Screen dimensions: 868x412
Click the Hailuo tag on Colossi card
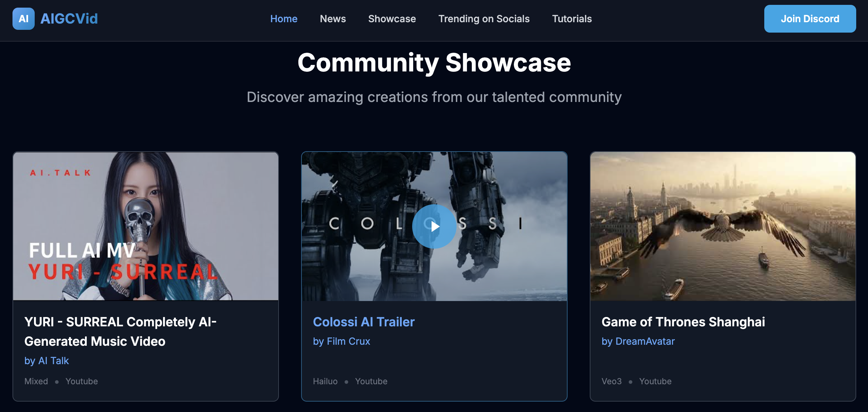click(x=325, y=381)
